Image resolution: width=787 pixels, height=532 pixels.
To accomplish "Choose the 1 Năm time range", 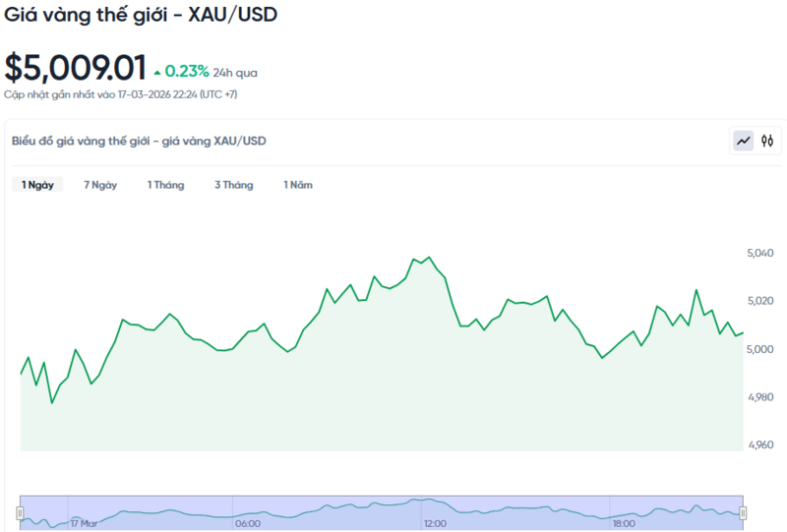I will (x=298, y=185).
